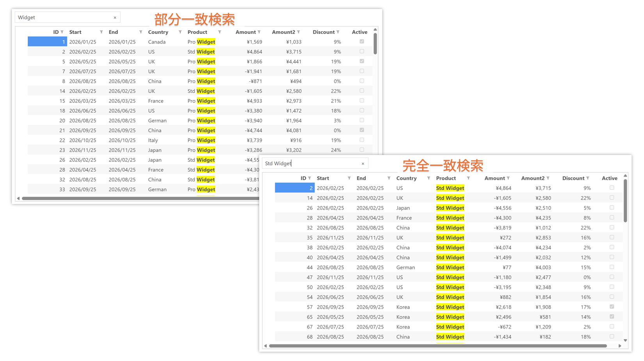Click vertical scrollbar thumb in Std Widget grid

point(625,200)
